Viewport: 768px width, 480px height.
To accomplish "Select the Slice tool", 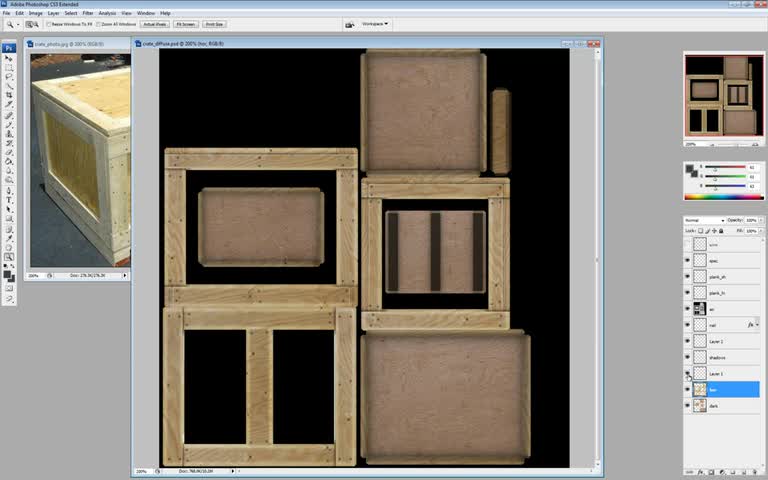I will 9,104.
